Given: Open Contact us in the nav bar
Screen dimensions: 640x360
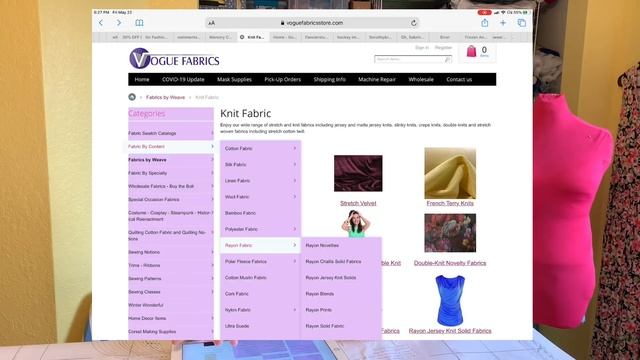Looking at the screenshot, I should 459,80.
